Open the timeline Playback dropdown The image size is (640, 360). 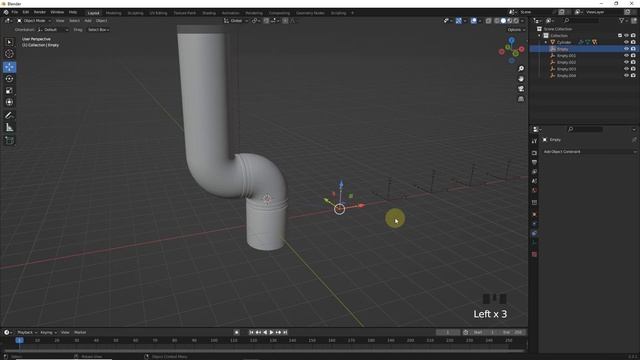click(27, 332)
